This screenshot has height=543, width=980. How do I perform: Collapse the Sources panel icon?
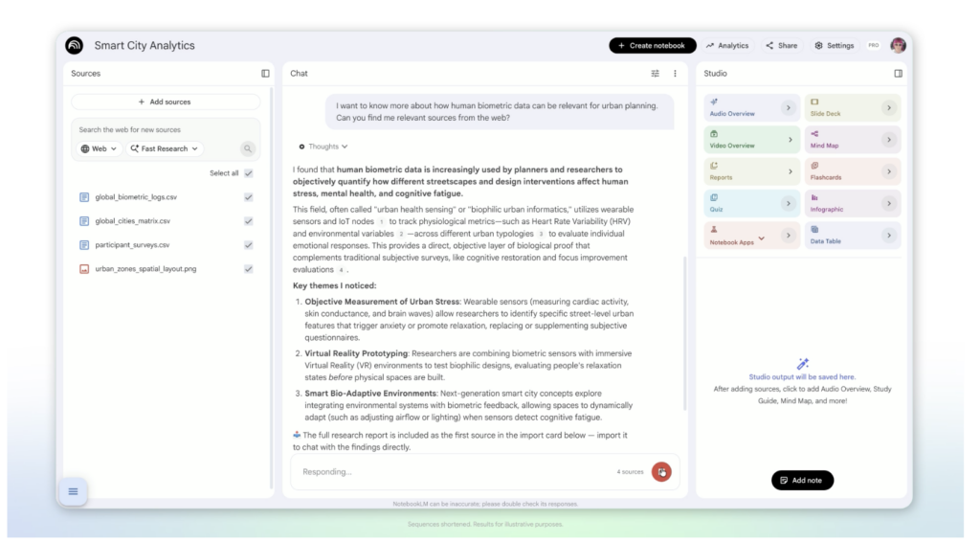266,73
